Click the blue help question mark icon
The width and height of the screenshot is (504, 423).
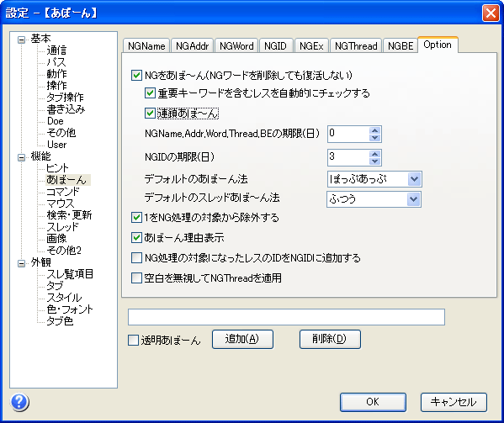(x=20, y=402)
